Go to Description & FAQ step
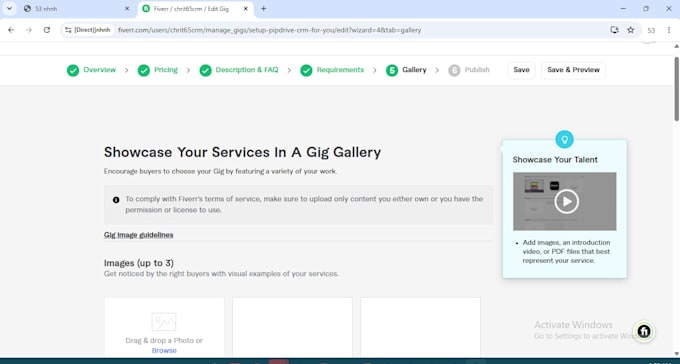 [247, 70]
